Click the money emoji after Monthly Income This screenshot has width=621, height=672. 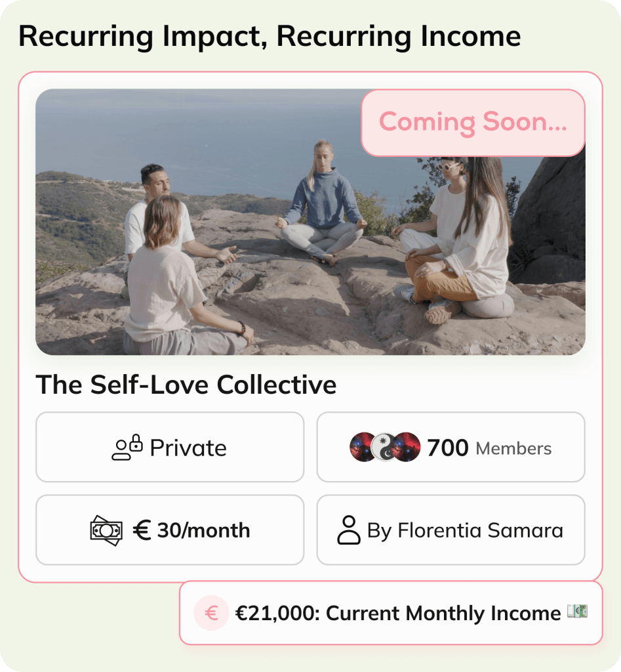click(x=577, y=611)
